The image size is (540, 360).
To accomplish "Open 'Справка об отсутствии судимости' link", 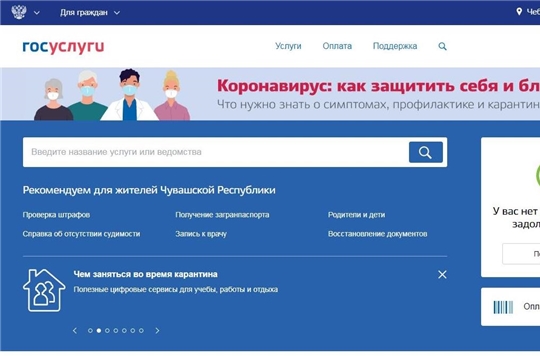I will point(82,234).
